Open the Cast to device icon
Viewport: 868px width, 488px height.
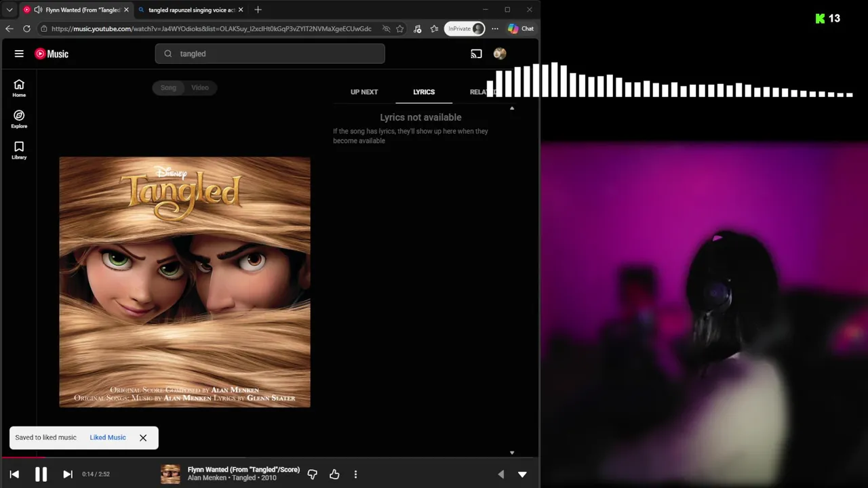(x=476, y=54)
